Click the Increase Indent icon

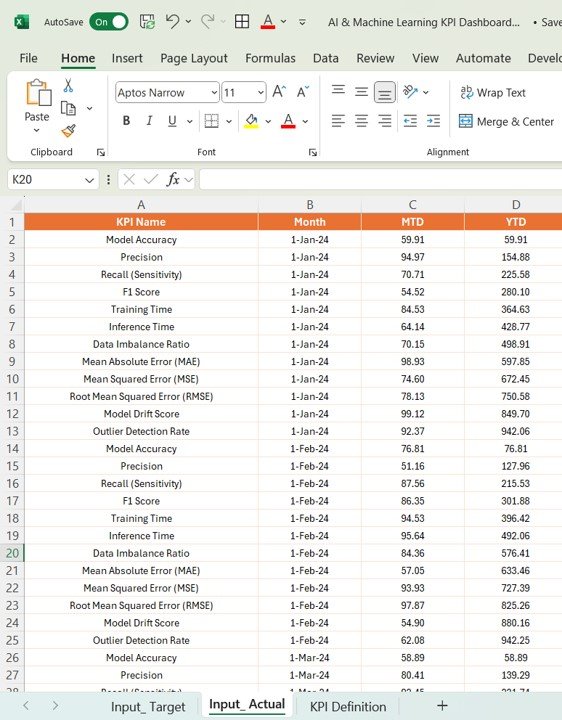433,121
